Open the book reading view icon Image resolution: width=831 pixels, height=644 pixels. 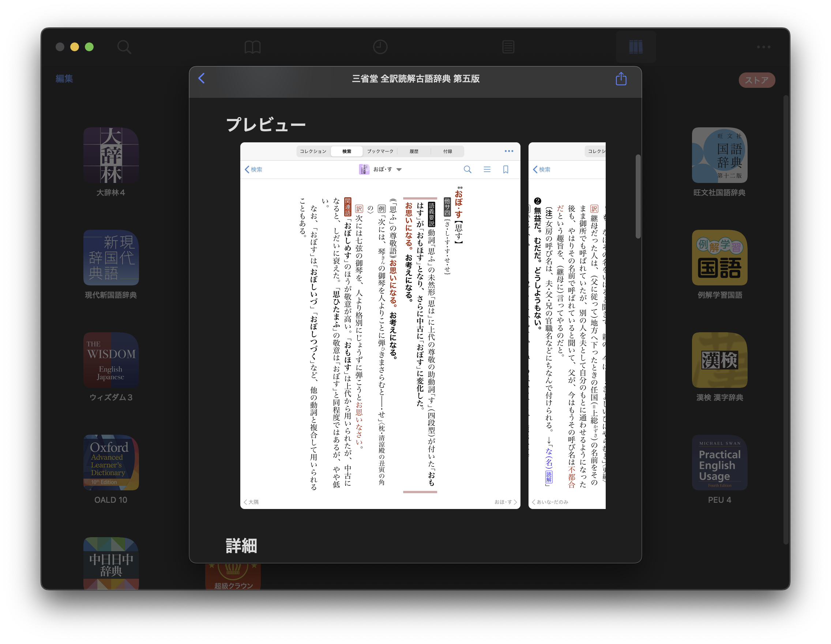tap(252, 47)
